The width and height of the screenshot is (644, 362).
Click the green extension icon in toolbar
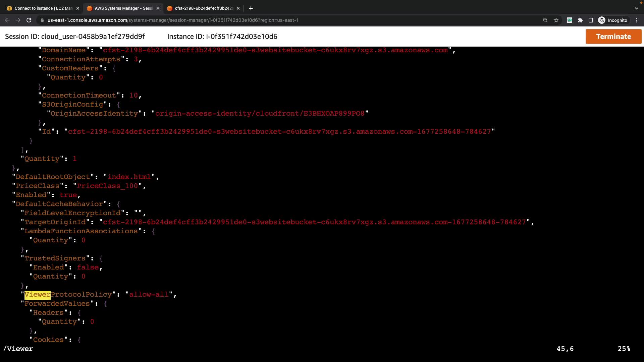(570, 20)
